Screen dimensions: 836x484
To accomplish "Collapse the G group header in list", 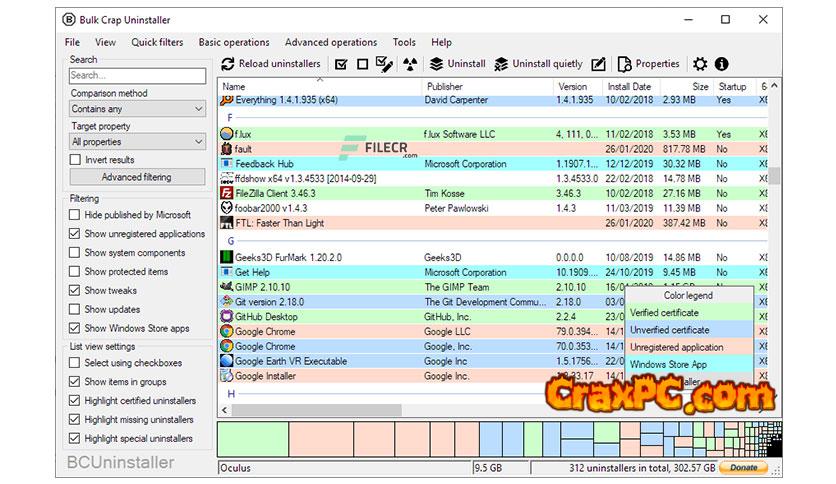I will (x=231, y=241).
